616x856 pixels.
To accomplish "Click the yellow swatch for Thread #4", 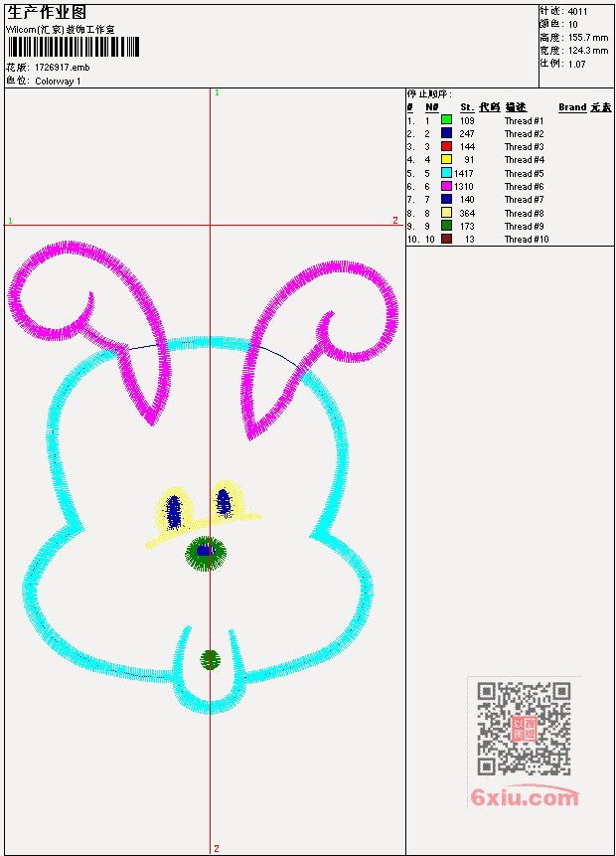I will tap(446, 159).
